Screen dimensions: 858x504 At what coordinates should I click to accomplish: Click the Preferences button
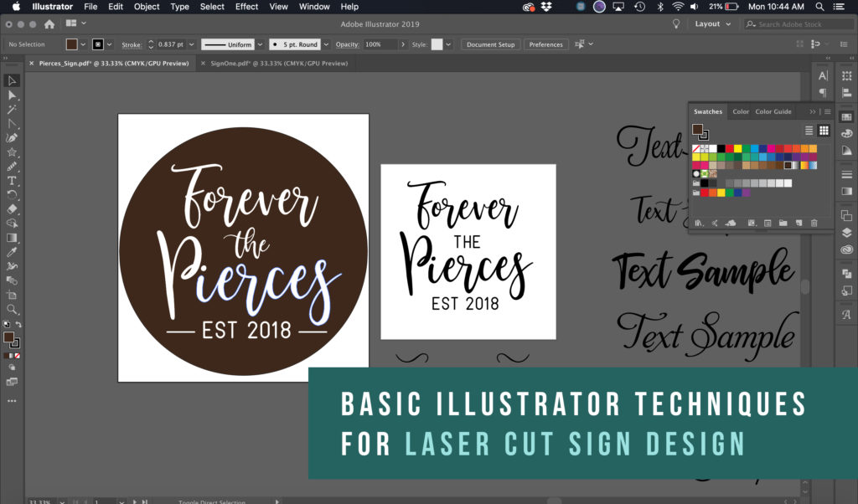(545, 45)
